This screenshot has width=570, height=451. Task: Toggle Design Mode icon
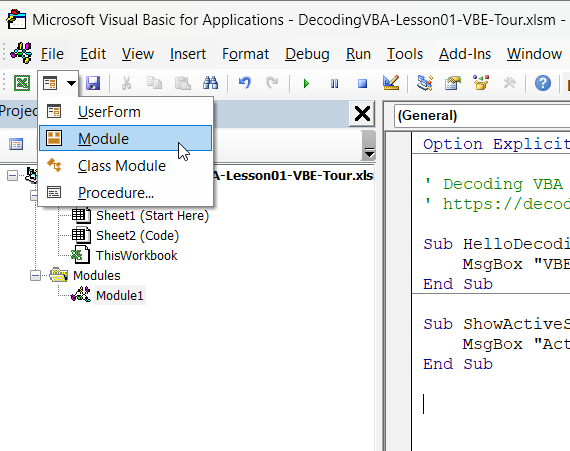pyautogui.click(x=391, y=83)
